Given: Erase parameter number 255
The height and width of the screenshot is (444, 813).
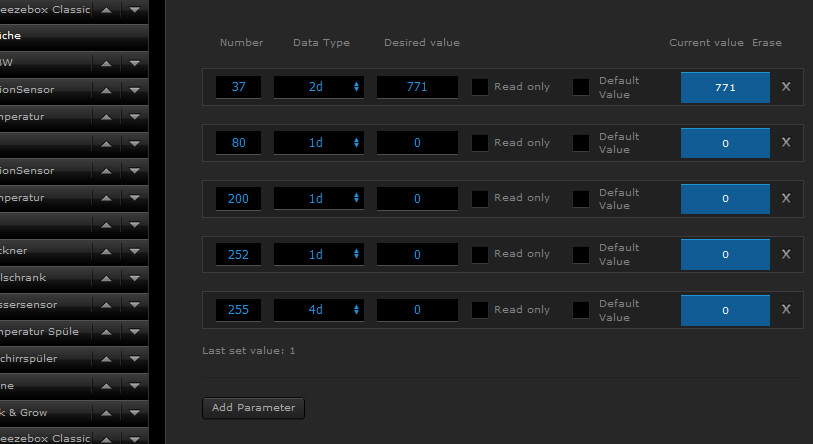Looking at the screenshot, I should 786,310.
